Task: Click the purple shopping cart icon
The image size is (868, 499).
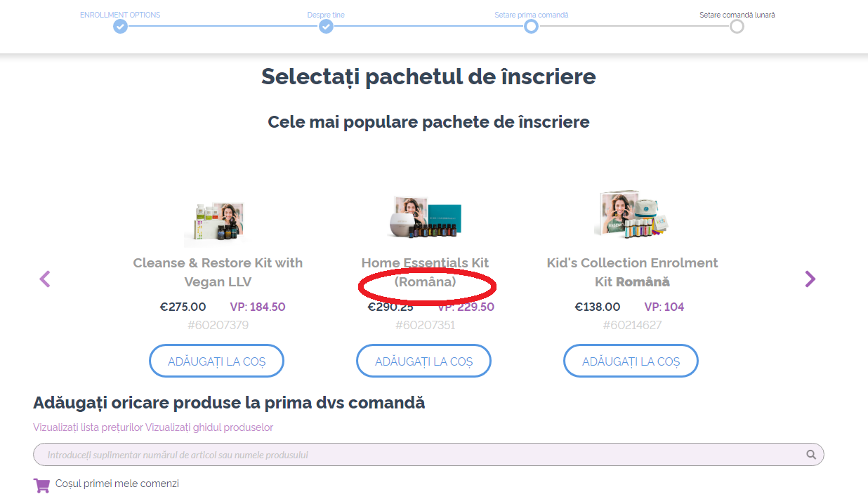Action: point(41,484)
